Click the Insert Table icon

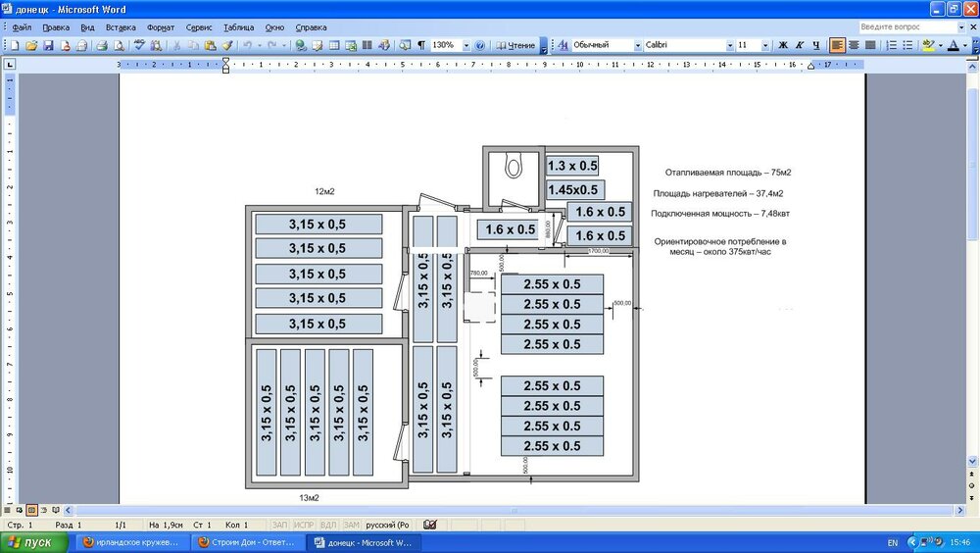(334, 45)
